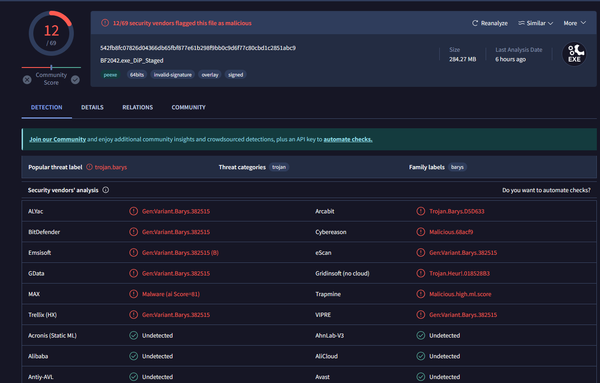This screenshot has height=383, width=600.
Task: Click the Alibaba undetected check icon
Action: 133,356
